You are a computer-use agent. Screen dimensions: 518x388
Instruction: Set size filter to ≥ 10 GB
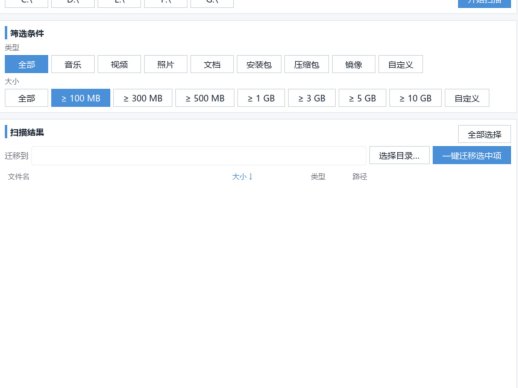(x=415, y=98)
